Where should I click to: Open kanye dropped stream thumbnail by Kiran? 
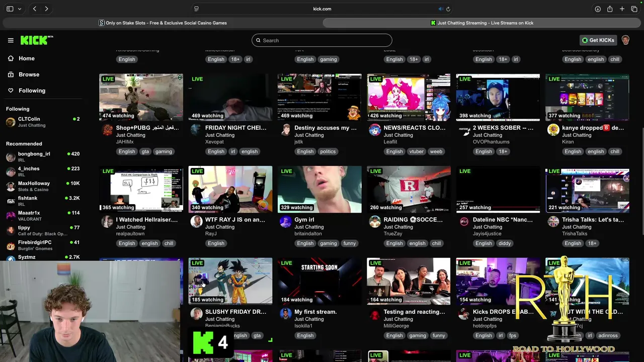(x=587, y=98)
